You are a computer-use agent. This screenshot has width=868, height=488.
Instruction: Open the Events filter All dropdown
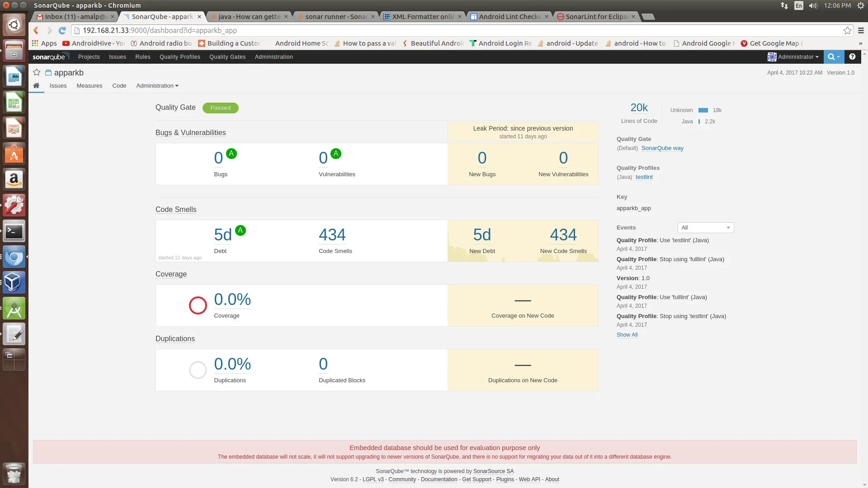click(705, 228)
